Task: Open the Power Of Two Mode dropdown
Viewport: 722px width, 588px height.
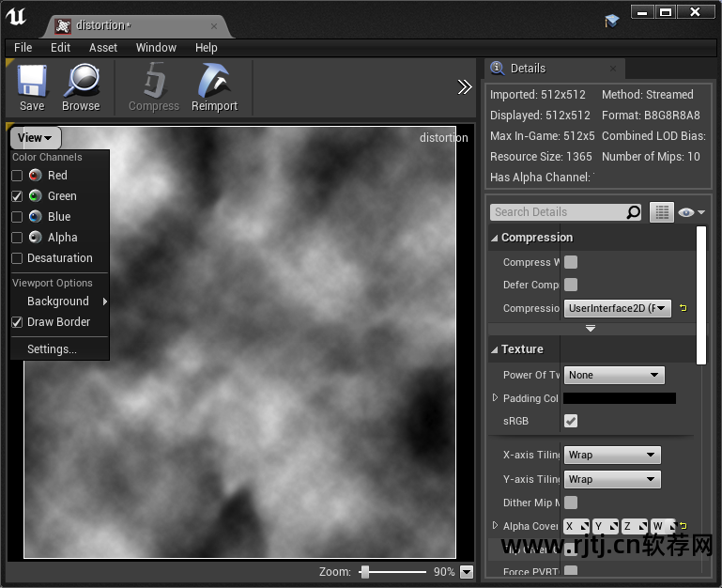Action: [614, 375]
